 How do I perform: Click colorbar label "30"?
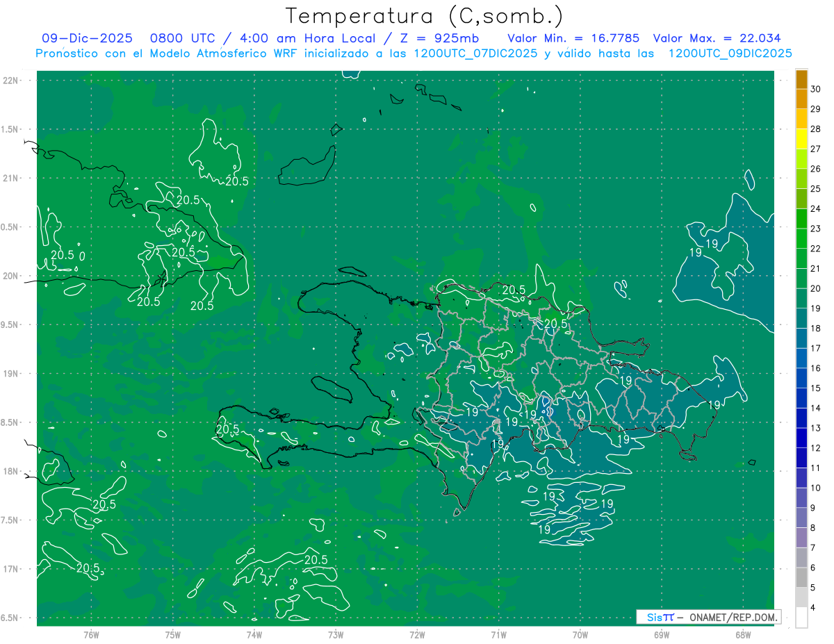coord(815,89)
